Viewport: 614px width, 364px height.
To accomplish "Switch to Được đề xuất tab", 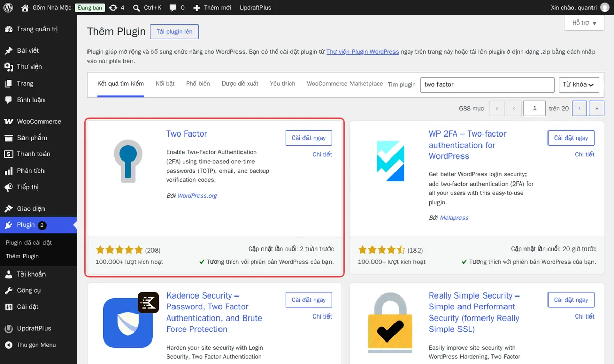I will [x=240, y=84].
